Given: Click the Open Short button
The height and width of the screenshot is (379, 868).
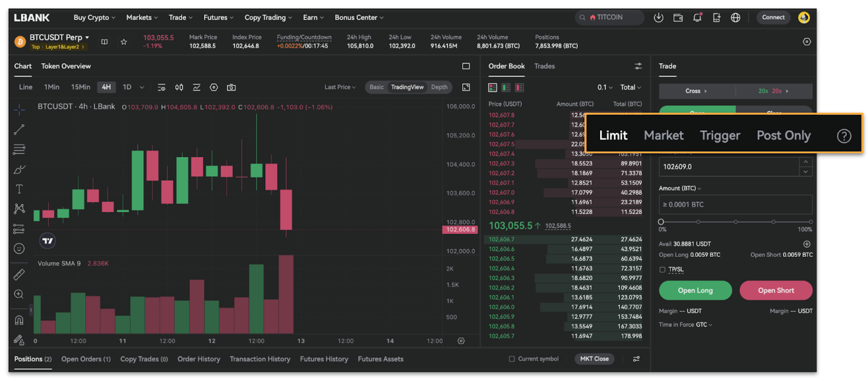Looking at the screenshot, I should pyautogui.click(x=776, y=290).
